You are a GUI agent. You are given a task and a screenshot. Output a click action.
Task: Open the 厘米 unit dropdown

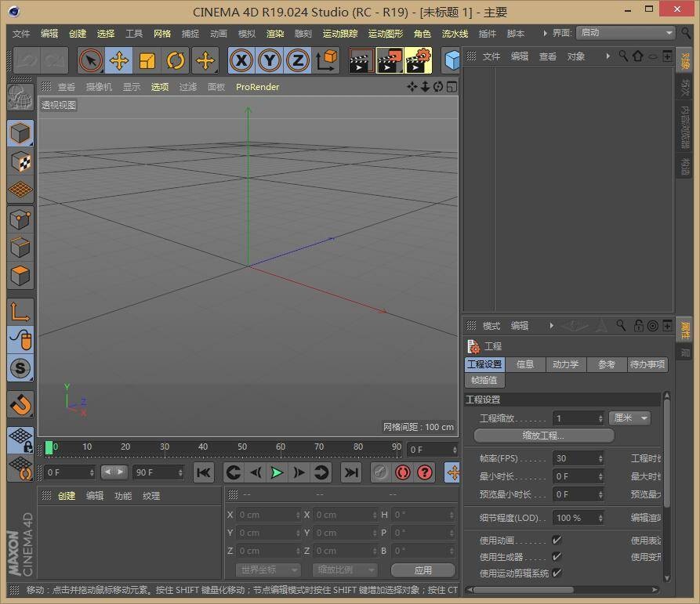[630, 418]
